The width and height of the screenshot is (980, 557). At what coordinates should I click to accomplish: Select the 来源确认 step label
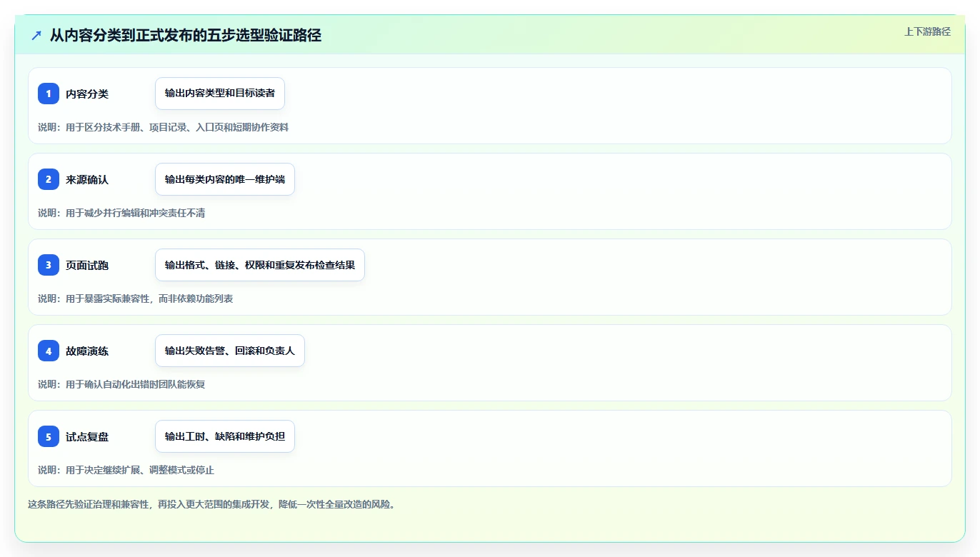(87, 179)
